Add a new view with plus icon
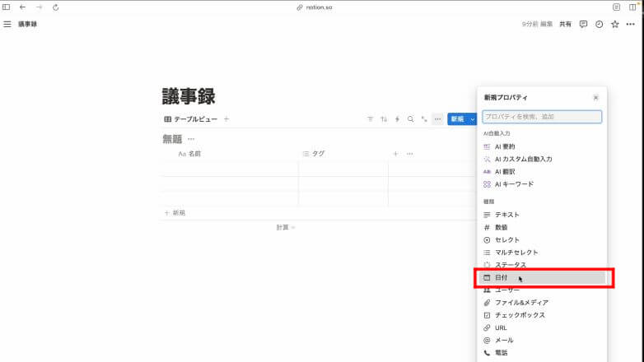Screen dimensions: 644x362 [x=226, y=119]
